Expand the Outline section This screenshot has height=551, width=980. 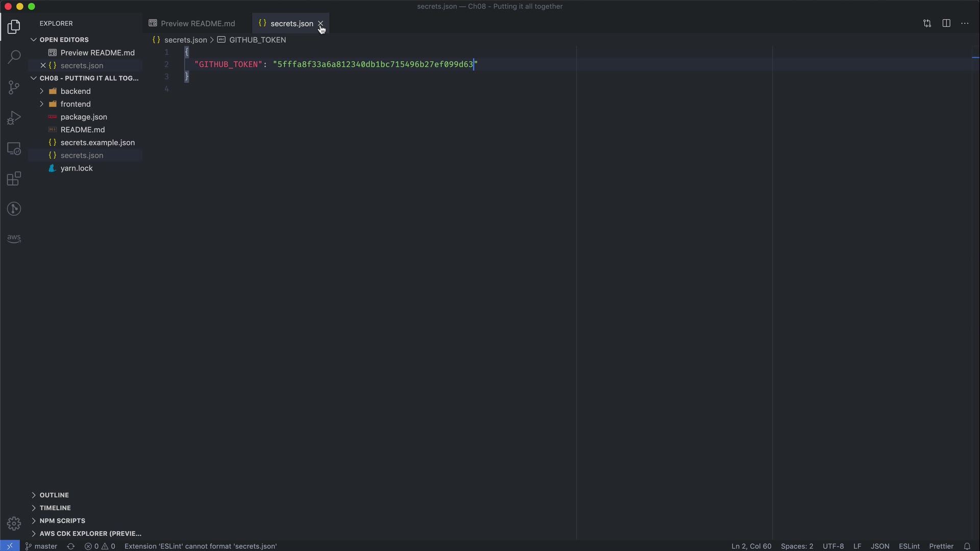pyautogui.click(x=54, y=495)
